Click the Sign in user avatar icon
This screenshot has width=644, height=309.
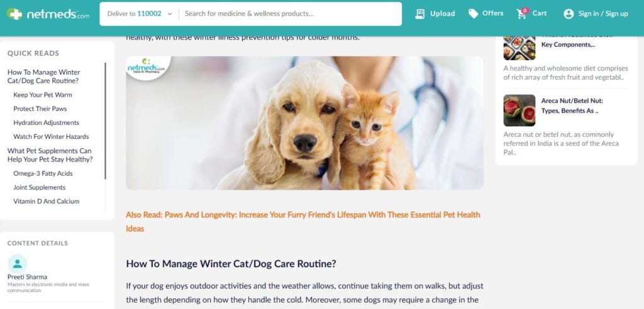coord(569,14)
